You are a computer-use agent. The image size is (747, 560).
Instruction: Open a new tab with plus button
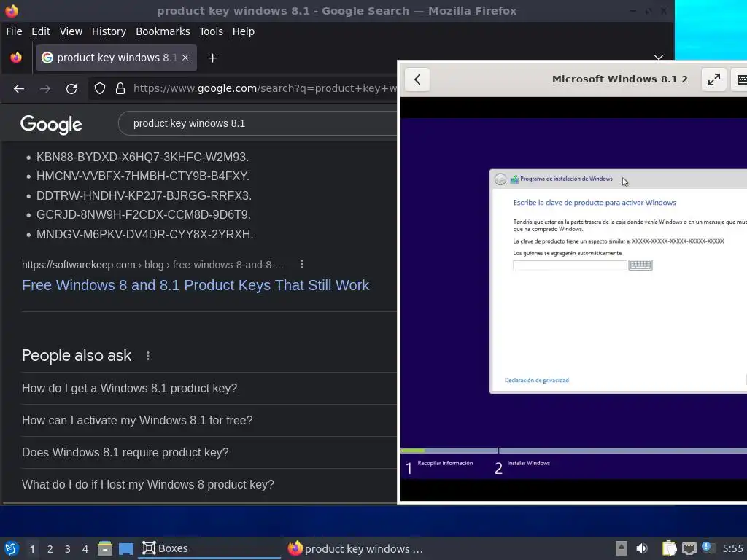click(212, 58)
